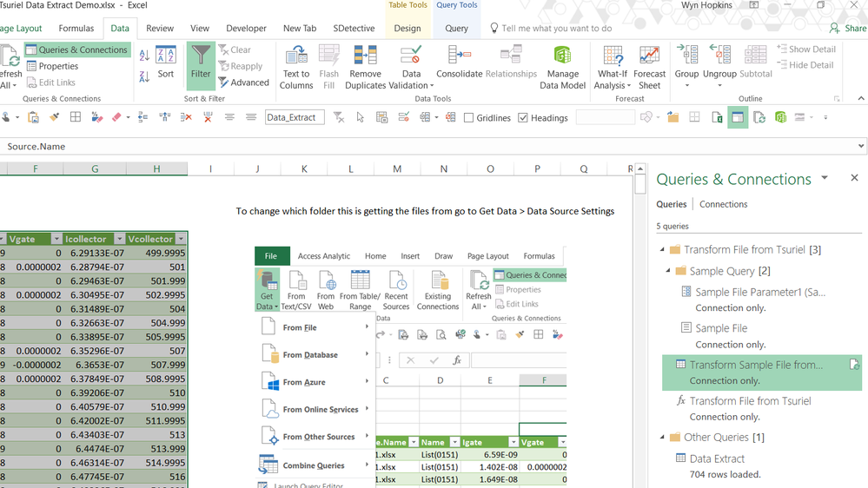The image size is (868, 488).
Task: Click the green highlighted table icon in toolbar
Action: click(x=738, y=117)
